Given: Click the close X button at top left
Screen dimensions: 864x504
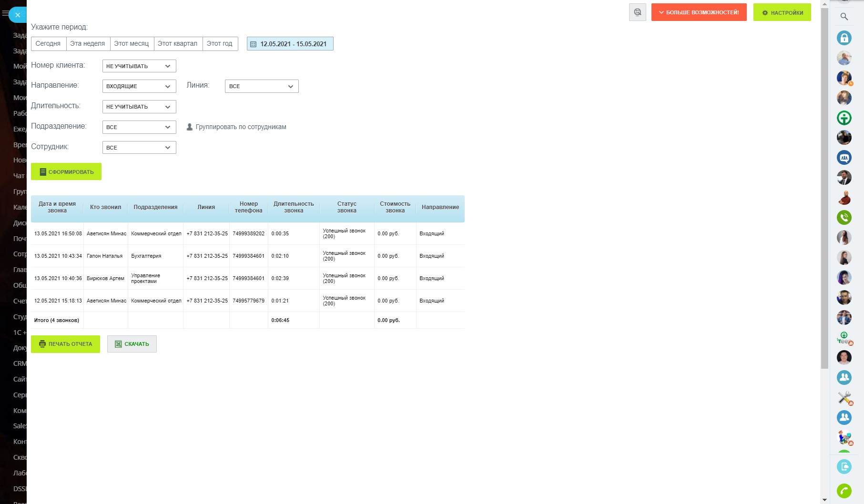Looking at the screenshot, I should click(x=18, y=15).
